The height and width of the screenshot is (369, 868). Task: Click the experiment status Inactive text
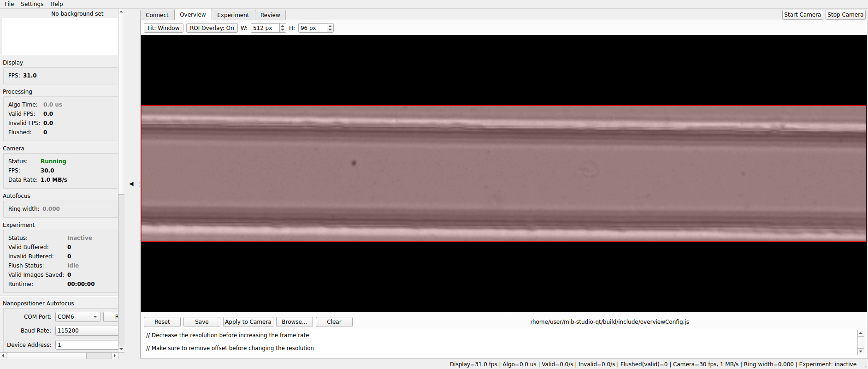[80, 238]
